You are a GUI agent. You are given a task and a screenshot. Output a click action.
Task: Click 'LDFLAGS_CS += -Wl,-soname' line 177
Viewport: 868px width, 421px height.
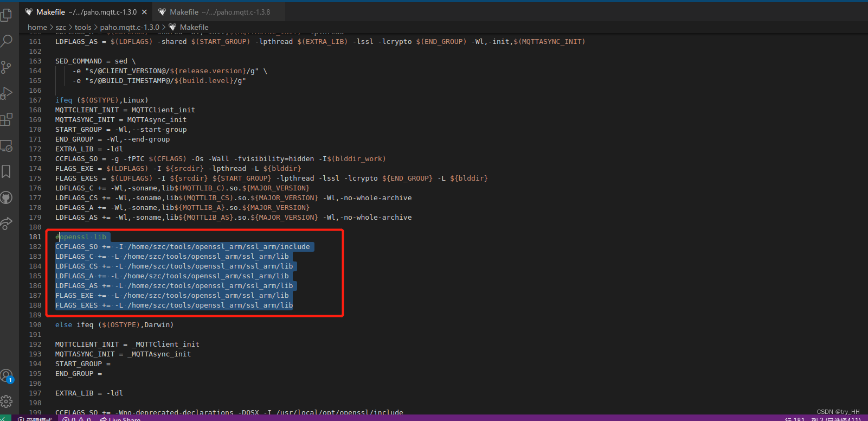tap(234, 197)
